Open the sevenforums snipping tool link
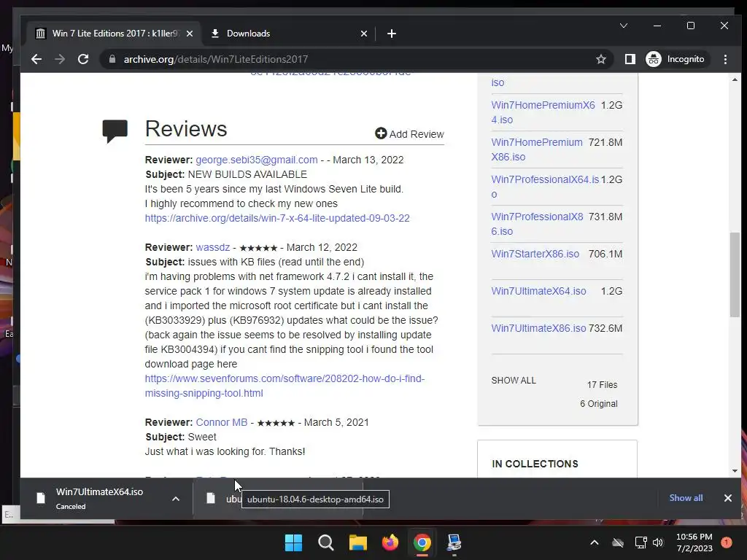747x560 pixels. [x=285, y=386]
